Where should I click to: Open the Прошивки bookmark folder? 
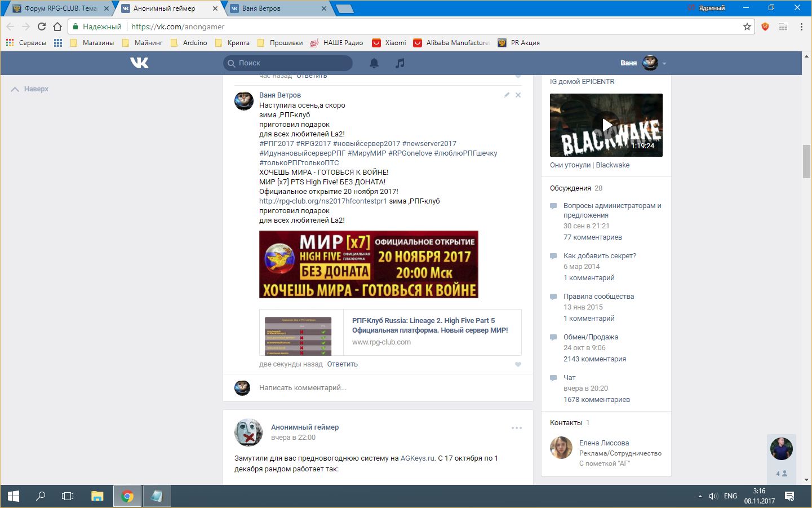tap(280, 43)
